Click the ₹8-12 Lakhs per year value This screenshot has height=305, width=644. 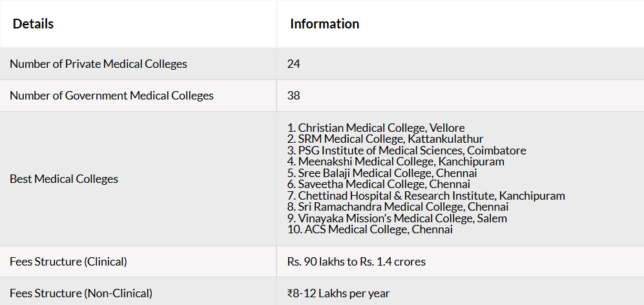click(338, 293)
